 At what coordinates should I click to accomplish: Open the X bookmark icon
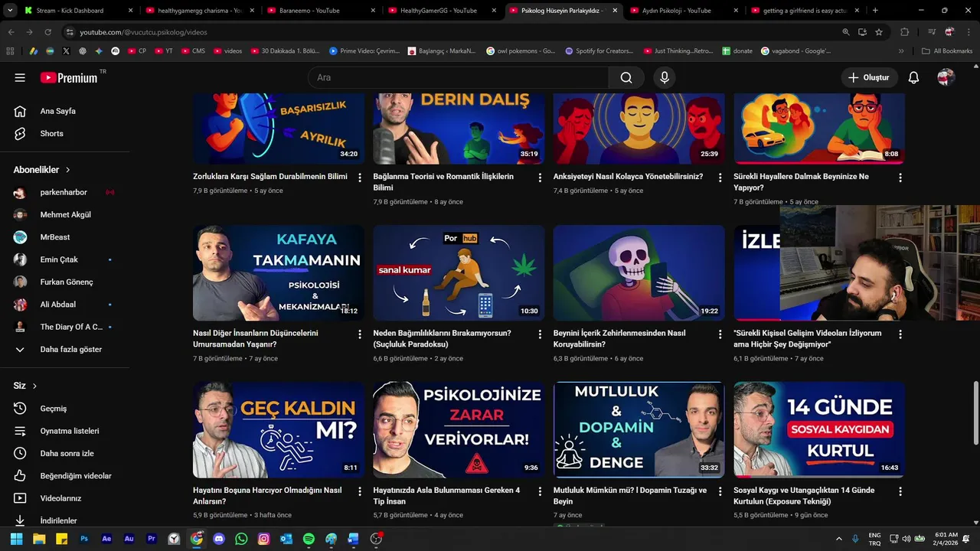[66, 51]
